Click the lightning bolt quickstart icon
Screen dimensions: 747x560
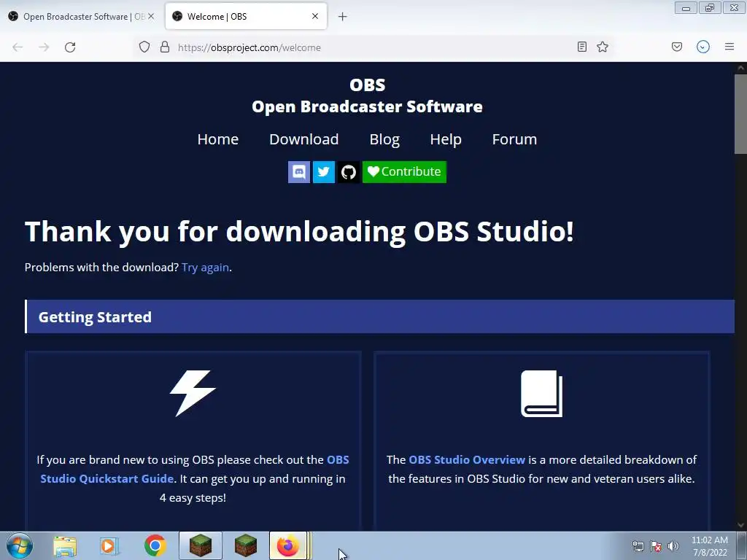click(x=193, y=393)
